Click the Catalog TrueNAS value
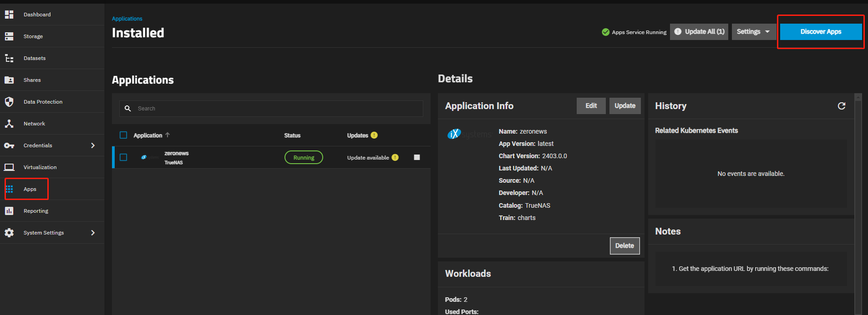868x315 pixels. [x=538, y=205]
